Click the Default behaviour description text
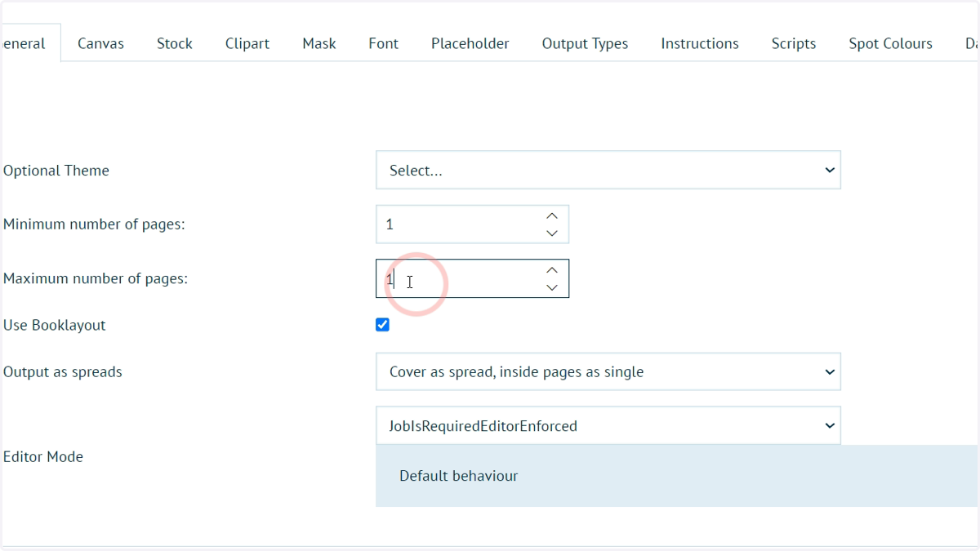980x551 pixels. [x=458, y=476]
